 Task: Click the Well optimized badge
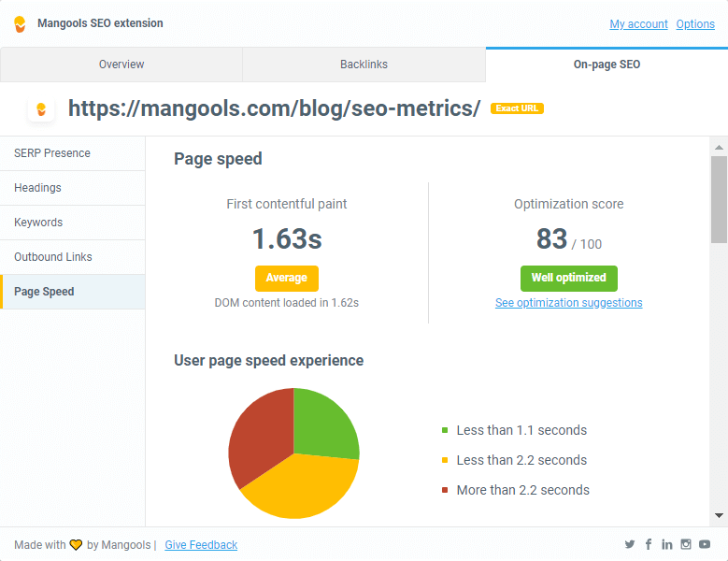[569, 279]
